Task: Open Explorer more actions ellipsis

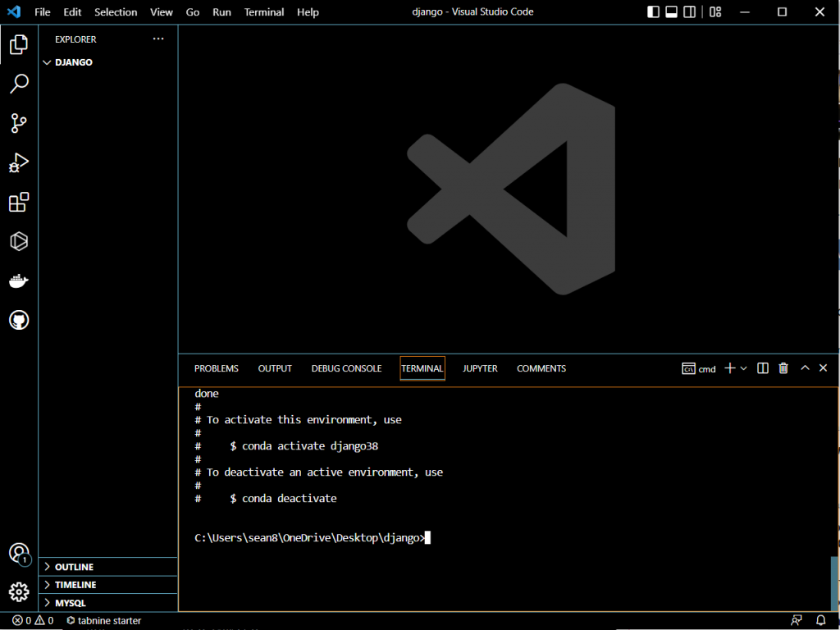Action: [x=158, y=39]
